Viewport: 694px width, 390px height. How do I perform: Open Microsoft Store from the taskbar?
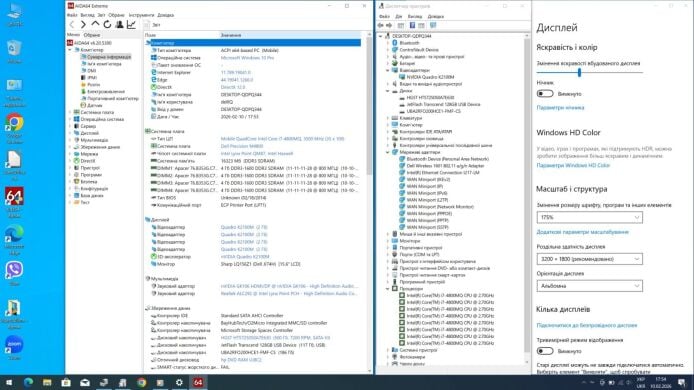(x=66, y=382)
